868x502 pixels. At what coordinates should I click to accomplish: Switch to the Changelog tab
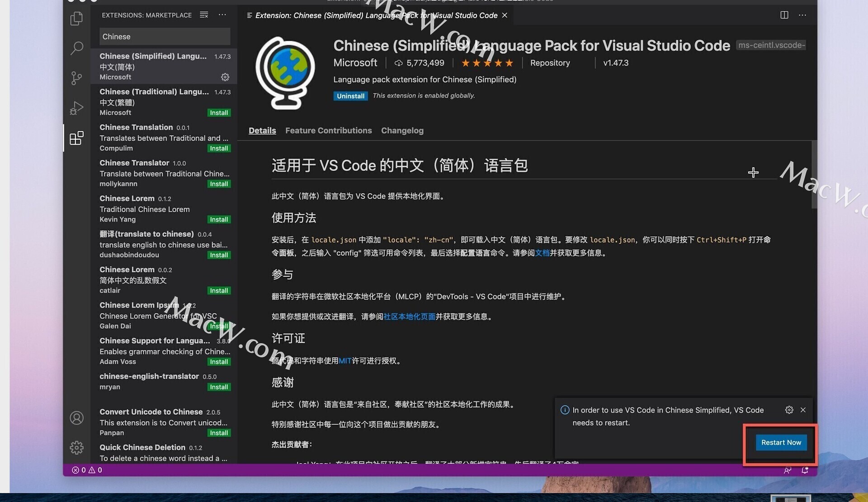pyautogui.click(x=402, y=130)
